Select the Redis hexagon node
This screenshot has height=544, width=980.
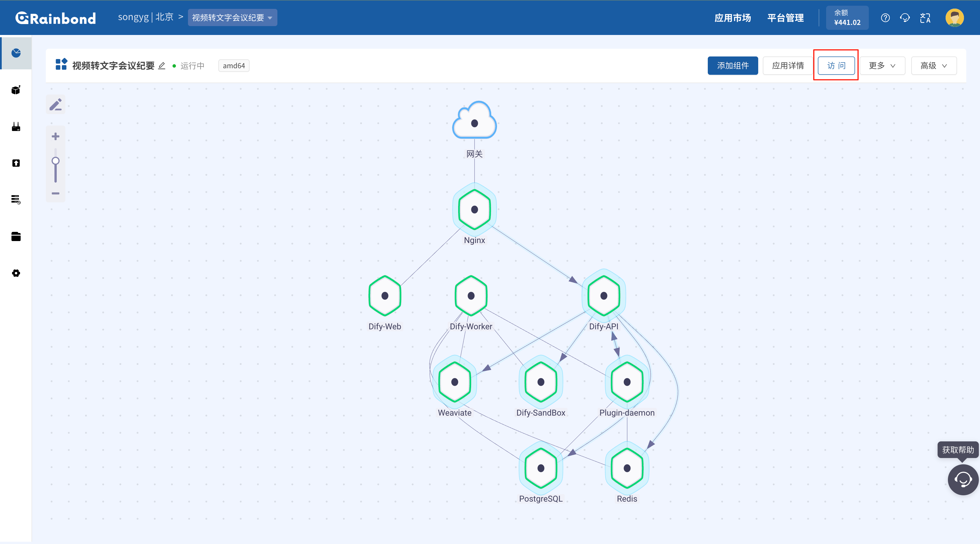tap(627, 468)
